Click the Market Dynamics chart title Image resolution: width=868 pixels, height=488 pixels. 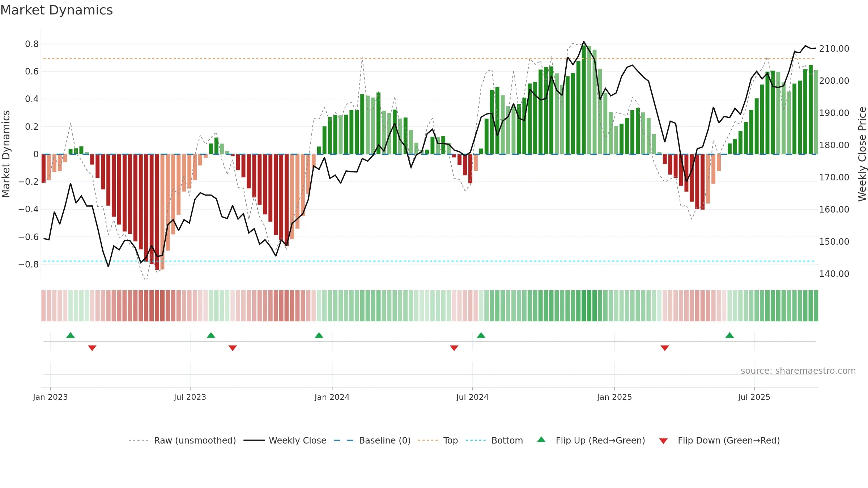coord(56,10)
